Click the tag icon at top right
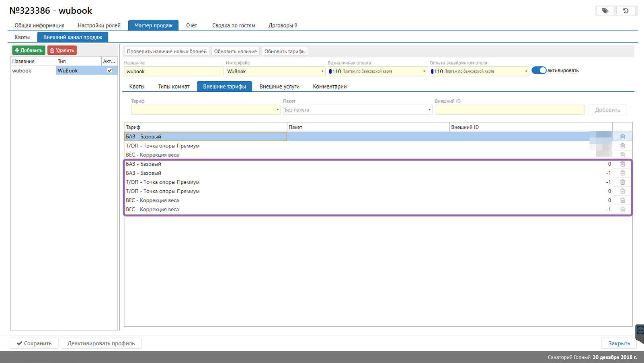Viewport: 644px width, 363px height. click(605, 11)
